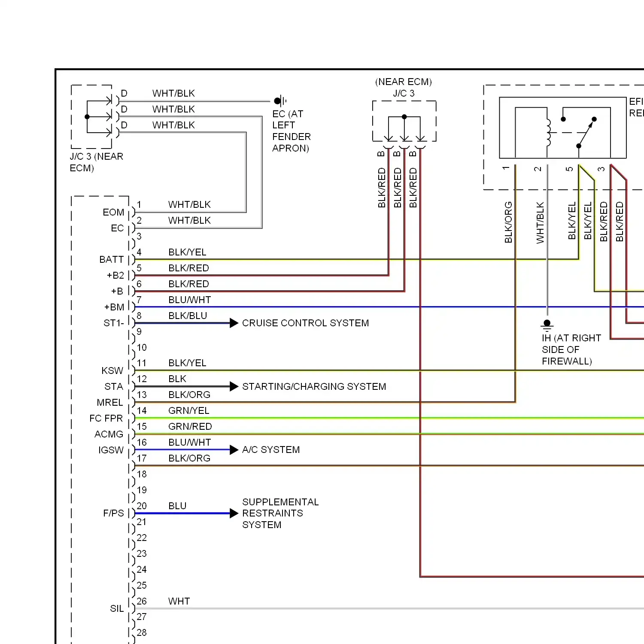Click the vertical BLK/ORG label under relay terminal 1
Viewport: 644px width, 644px height.
508,222
